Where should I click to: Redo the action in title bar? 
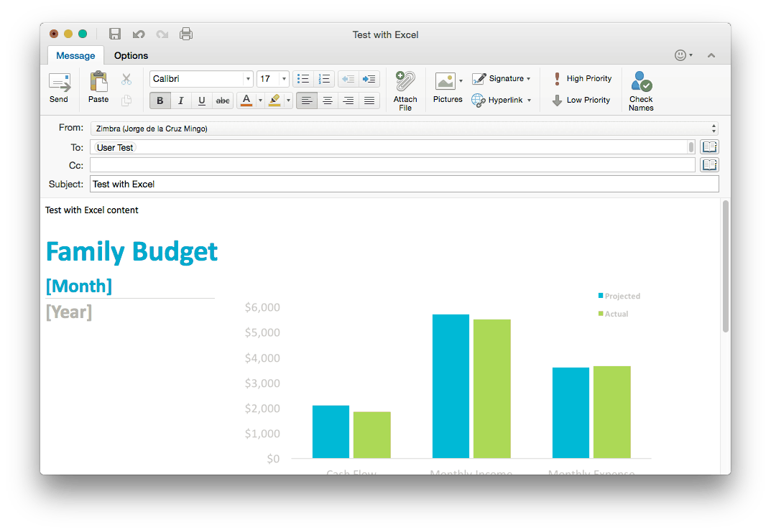coord(162,34)
